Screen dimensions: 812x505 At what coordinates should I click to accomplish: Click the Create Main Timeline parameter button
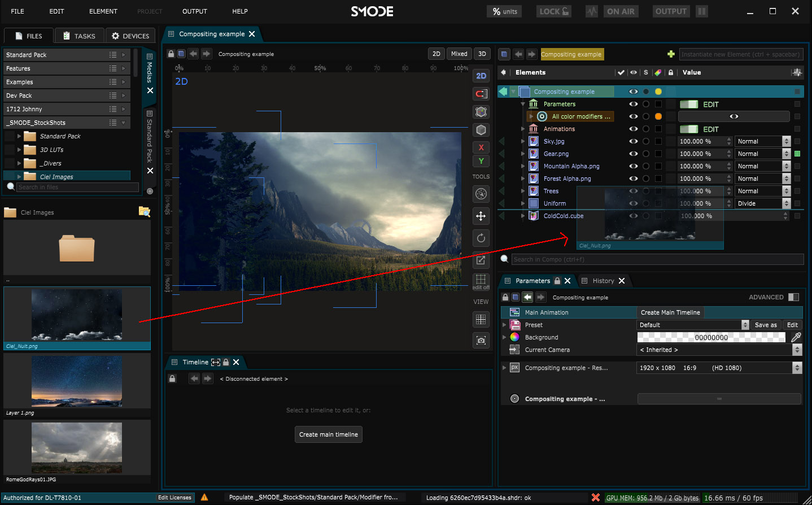670,312
